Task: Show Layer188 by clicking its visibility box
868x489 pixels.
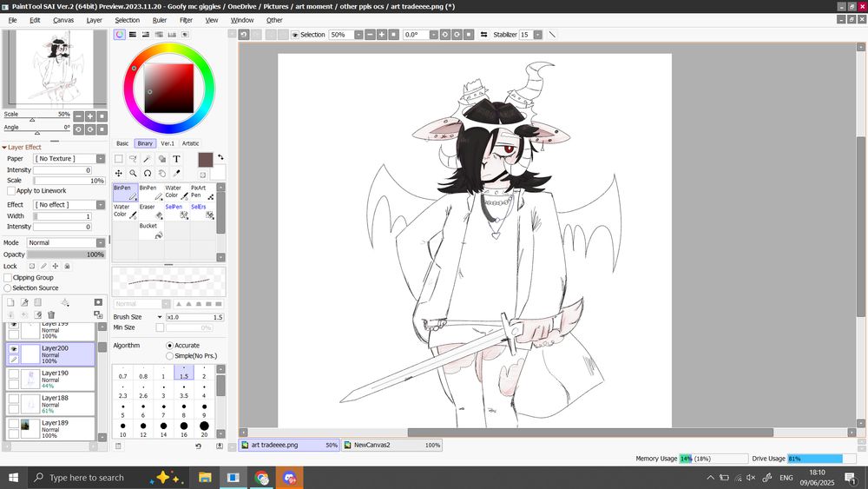Action: tap(14, 399)
